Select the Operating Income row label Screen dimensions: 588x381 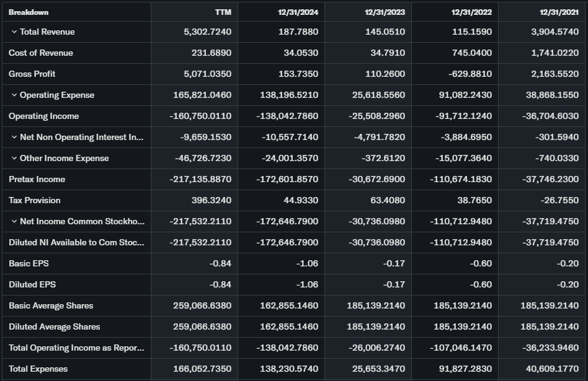44,116
